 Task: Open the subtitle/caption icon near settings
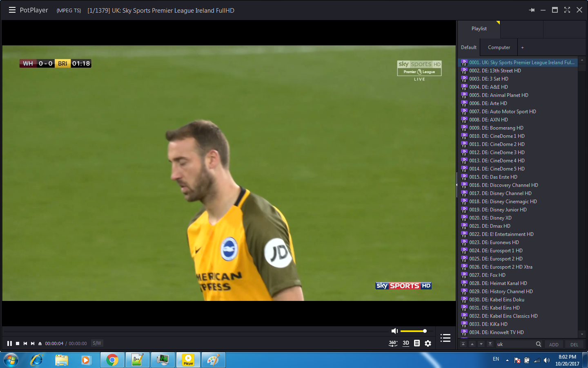tap(416, 343)
